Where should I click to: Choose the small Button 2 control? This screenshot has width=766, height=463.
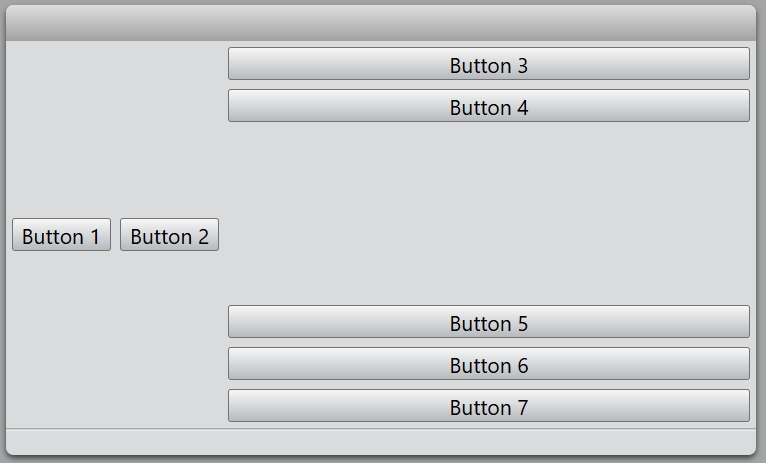[x=169, y=236]
